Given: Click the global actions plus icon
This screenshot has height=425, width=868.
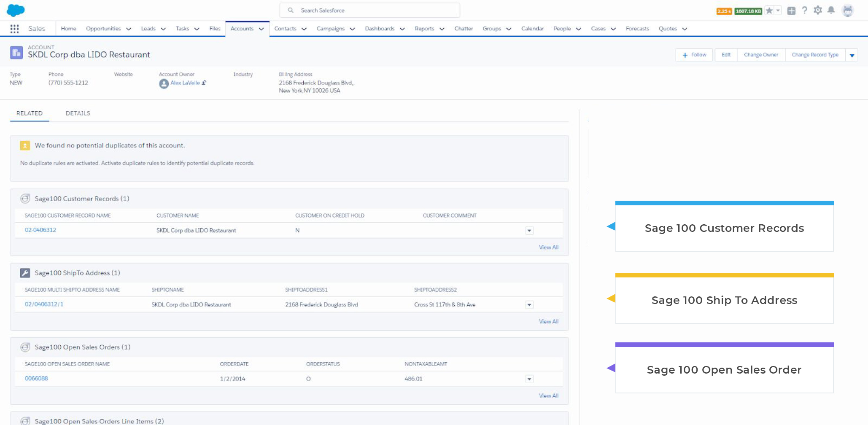Looking at the screenshot, I should tap(791, 11).
